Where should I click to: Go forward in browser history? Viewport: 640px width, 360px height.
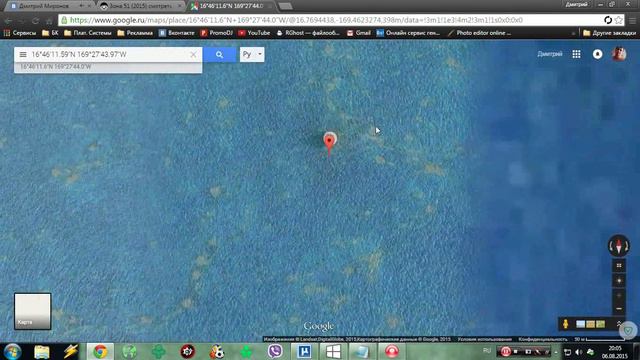pyautogui.click(x=22, y=20)
